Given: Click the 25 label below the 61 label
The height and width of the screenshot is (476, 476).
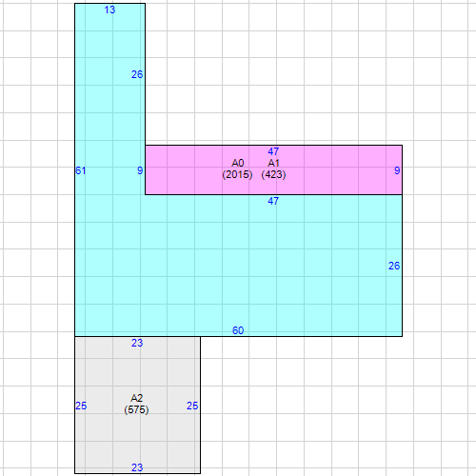Looking at the screenshot, I should coord(81,406).
